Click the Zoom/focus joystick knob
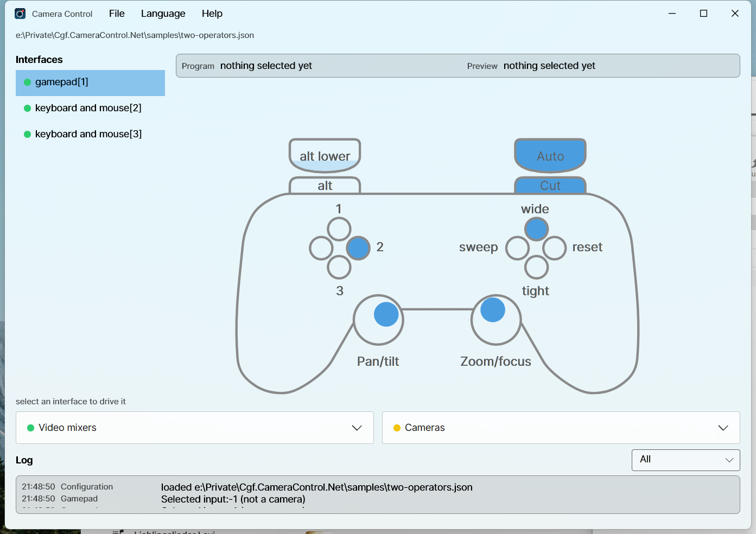The height and width of the screenshot is (534, 756). [x=493, y=310]
